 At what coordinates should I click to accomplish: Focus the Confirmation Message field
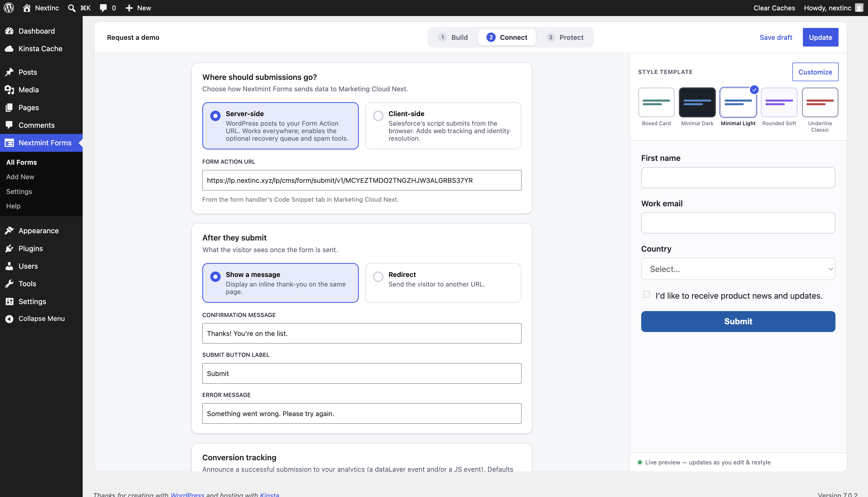(x=362, y=334)
